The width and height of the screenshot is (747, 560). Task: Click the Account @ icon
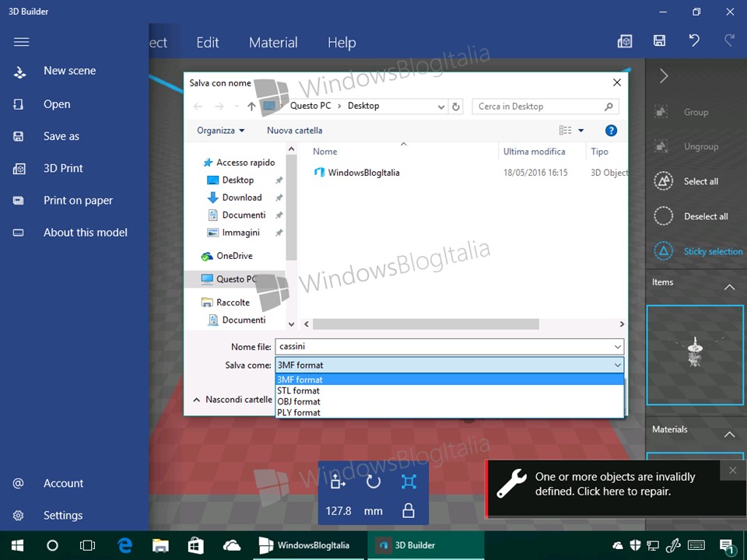[18, 483]
